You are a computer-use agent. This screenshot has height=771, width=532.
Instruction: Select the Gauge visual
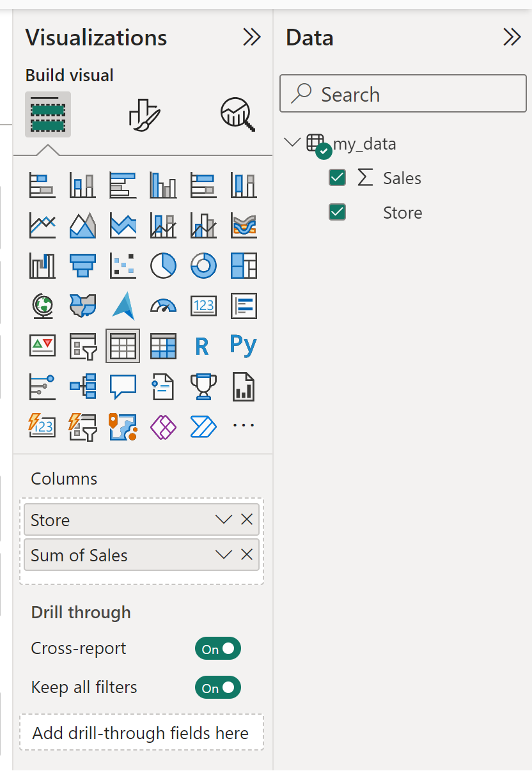(163, 306)
